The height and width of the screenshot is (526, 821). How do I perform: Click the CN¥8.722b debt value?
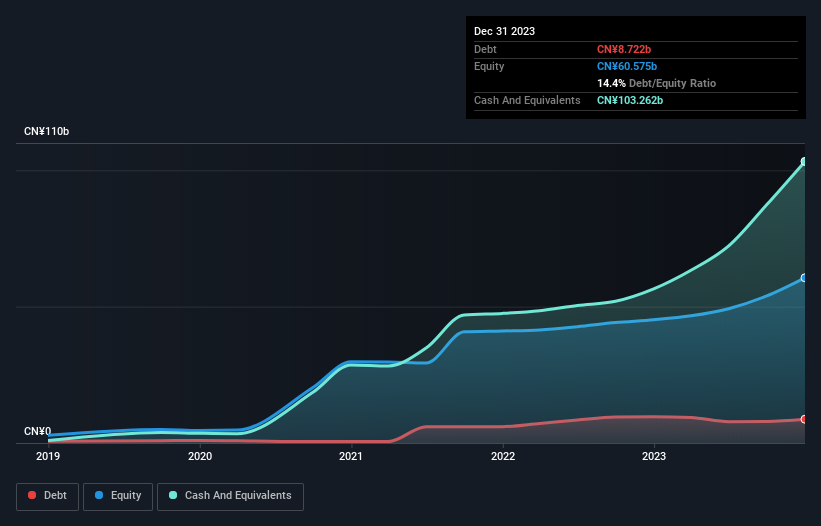coord(624,49)
